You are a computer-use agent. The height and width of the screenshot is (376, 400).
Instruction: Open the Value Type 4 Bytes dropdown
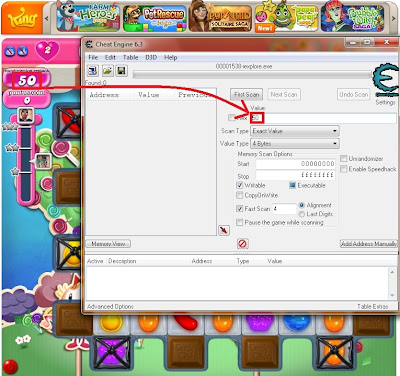295,144
